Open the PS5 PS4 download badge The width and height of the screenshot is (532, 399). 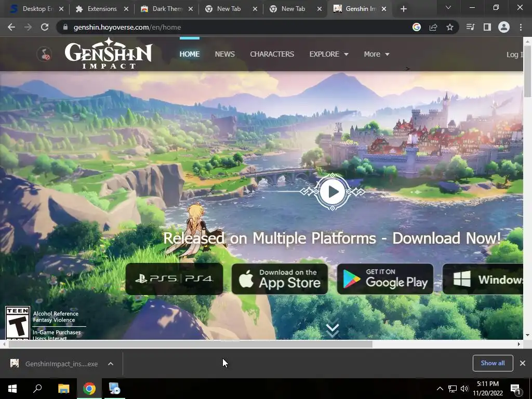[x=174, y=279]
